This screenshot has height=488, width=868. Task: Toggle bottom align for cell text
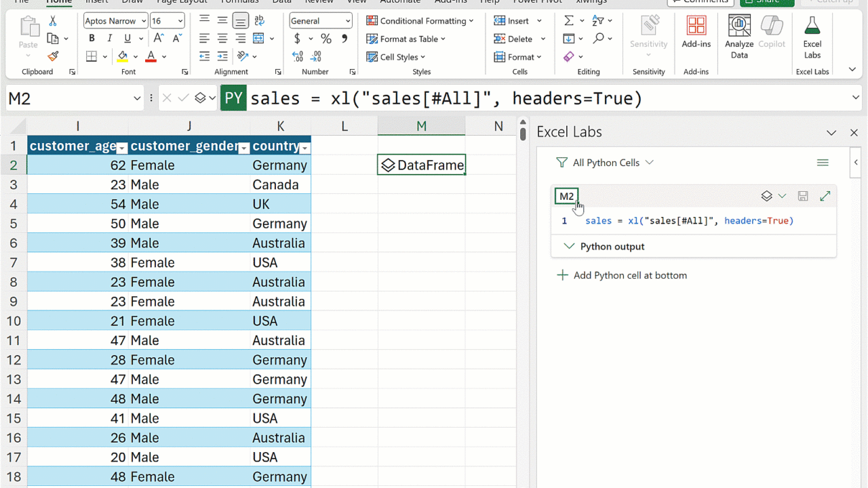240,21
